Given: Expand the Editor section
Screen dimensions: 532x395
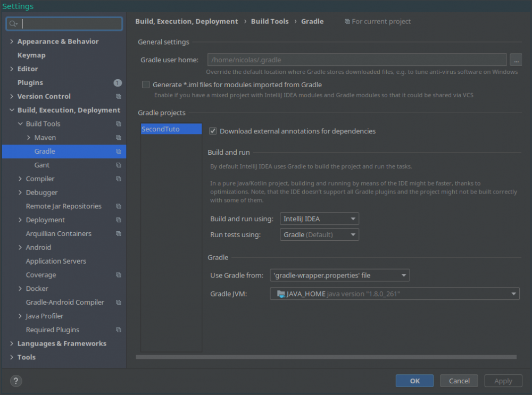Looking at the screenshot, I should pyautogui.click(x=12, y=69).
